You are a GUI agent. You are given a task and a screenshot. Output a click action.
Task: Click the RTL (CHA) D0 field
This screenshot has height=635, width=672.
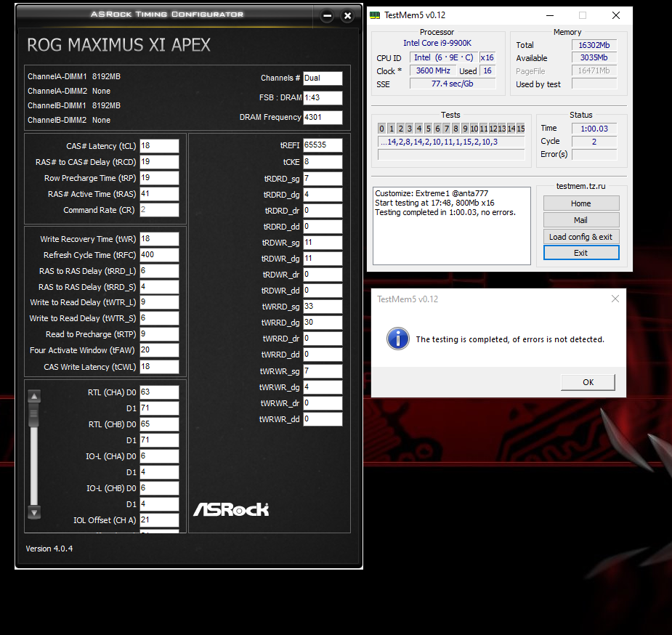(x=159, y=392)
